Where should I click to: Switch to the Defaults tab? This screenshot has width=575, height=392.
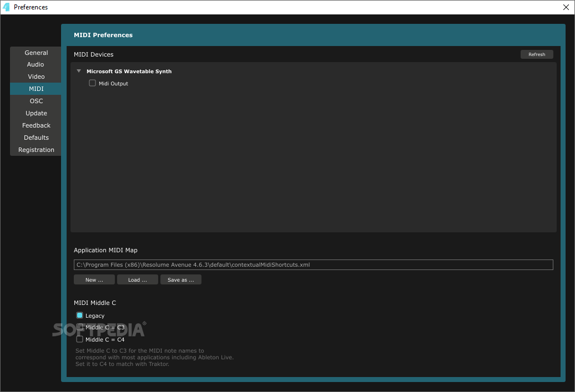[x=36, y=138]
